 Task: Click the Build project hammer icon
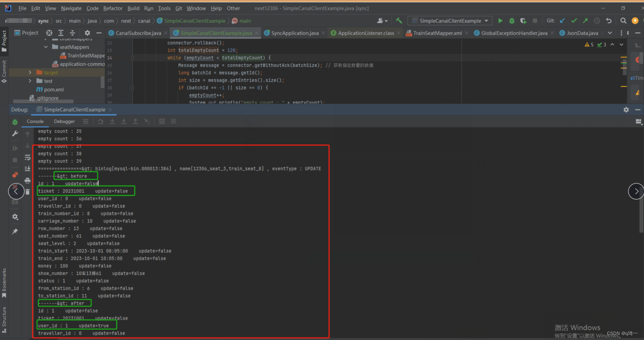(399, 21)
